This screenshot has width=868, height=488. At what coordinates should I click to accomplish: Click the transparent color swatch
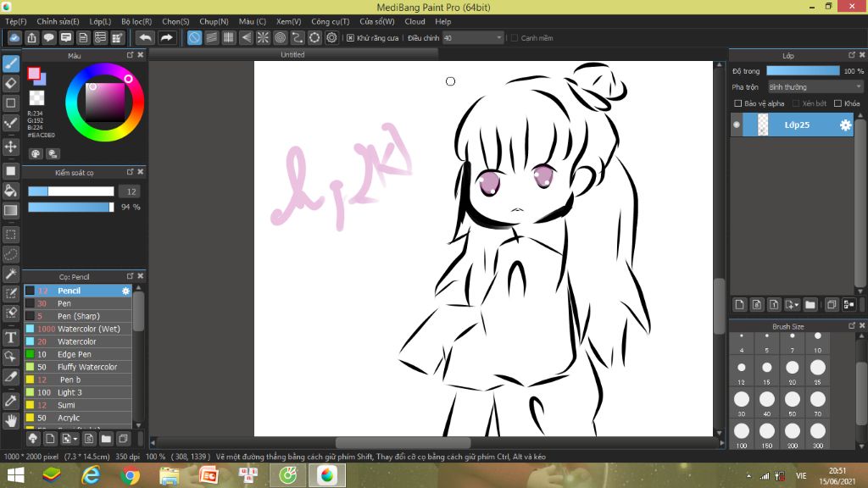(36, 98)
